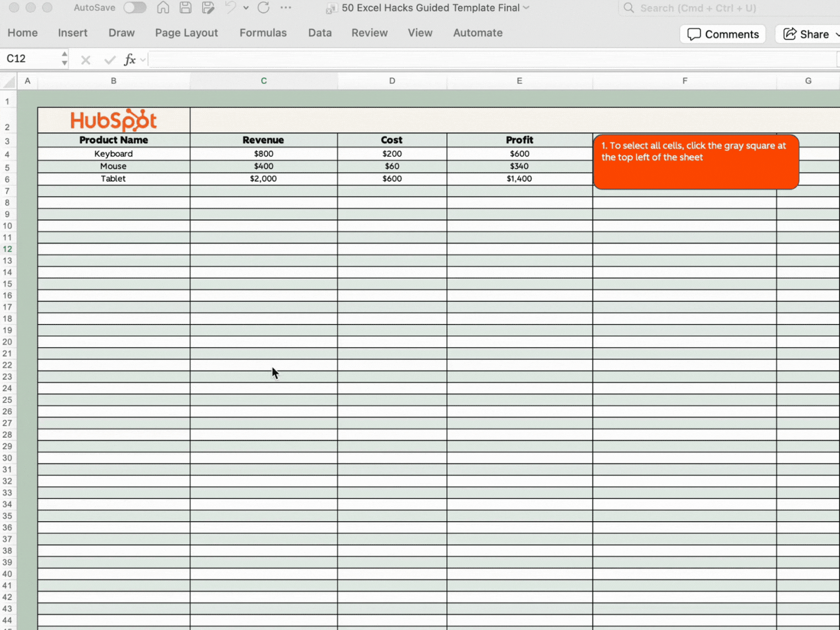Viewport: 840px width, 630px height.
Task: Open the document title dropdown chevron
Action: tap(526, 8)
